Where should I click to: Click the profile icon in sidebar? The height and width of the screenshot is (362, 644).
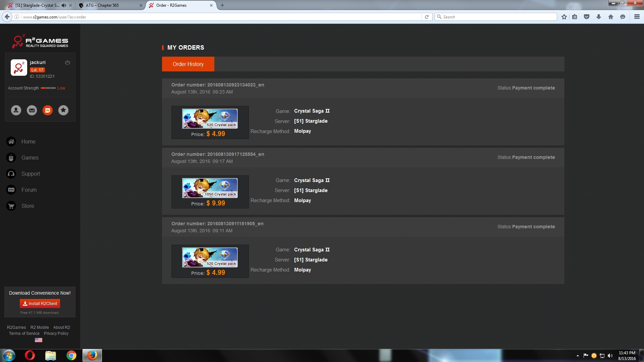point(16,110)
